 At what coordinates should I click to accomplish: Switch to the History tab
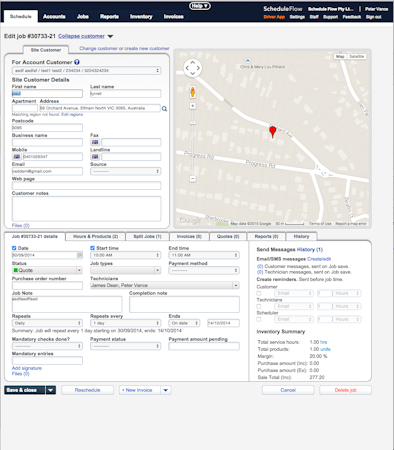[x=301, y=236]
